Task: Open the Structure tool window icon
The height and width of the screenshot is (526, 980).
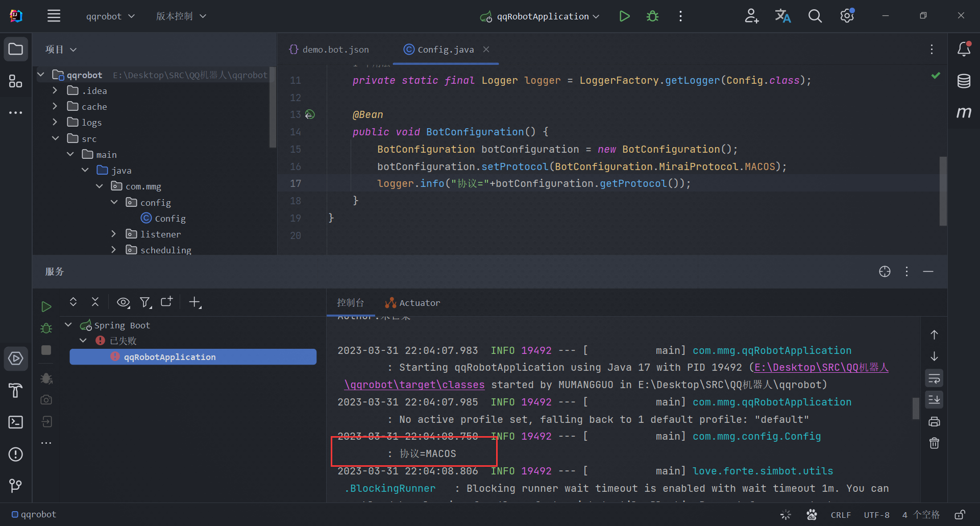Action: (x=16, y=81)
